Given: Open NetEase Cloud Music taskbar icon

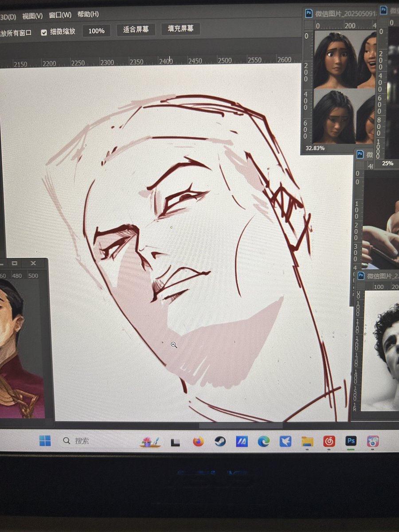Looking at the screenshot, I should click(x=329, y=441).
